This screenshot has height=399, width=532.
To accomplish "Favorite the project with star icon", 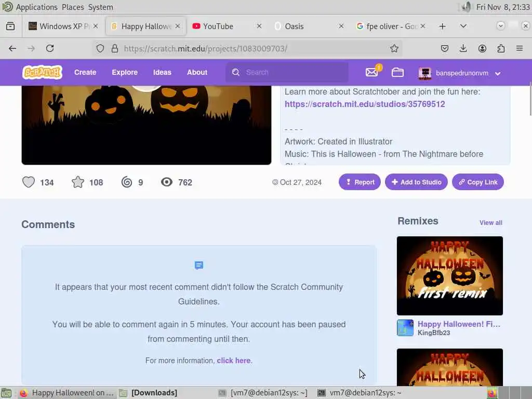I will pos(78,182).
